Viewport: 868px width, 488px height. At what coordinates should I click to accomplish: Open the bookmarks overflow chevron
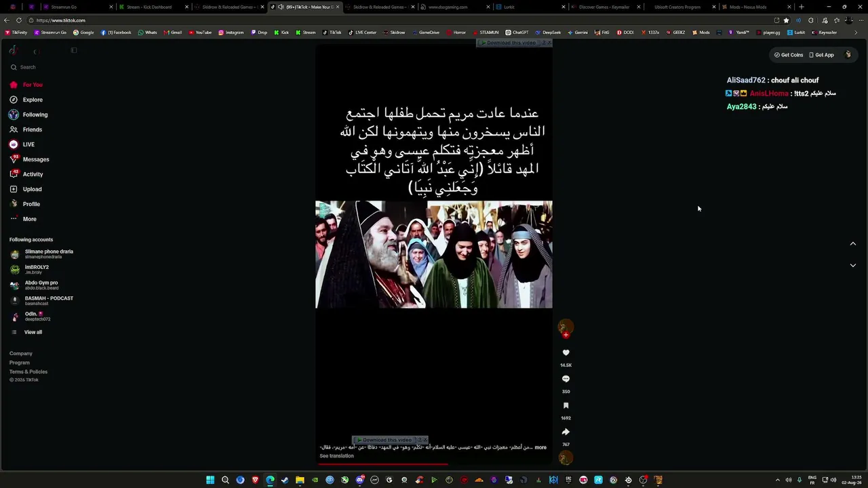856,33
